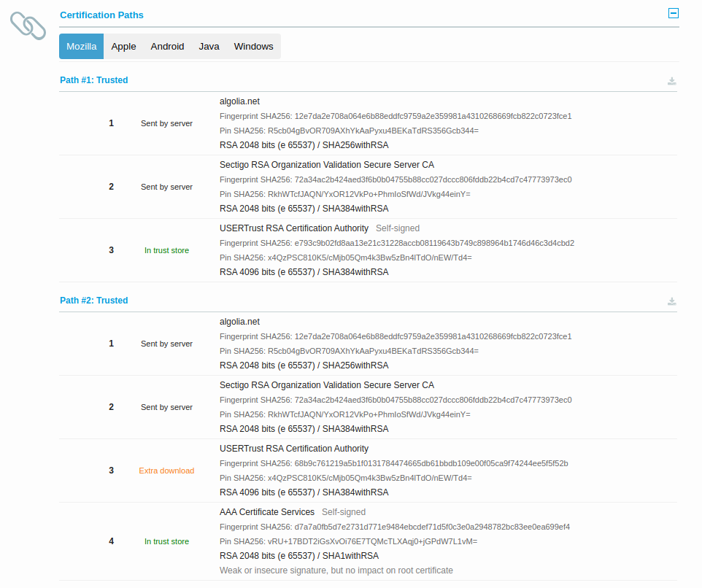Click In trust store label for AAA Certificate
Screen dimensions: 702x588
(x=166, y=541)
